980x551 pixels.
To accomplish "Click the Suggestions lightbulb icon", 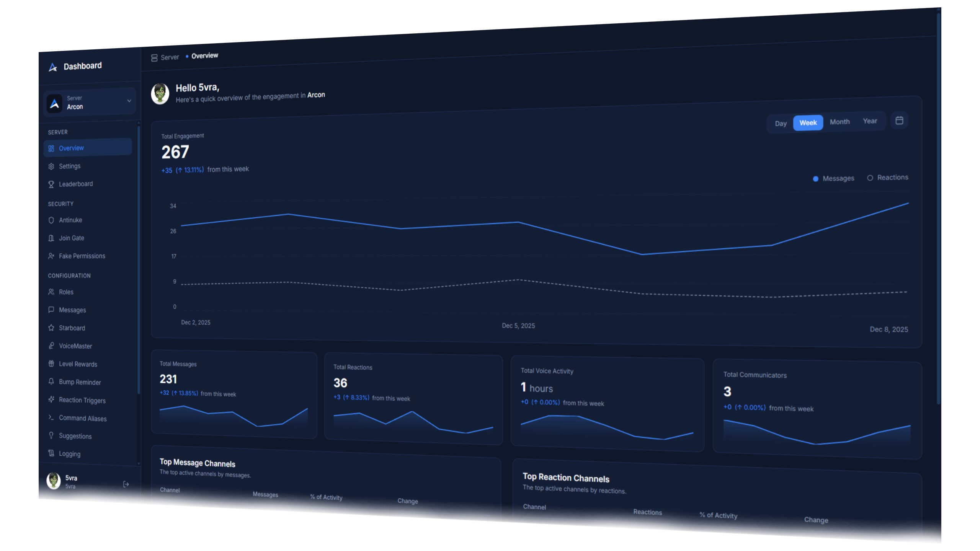I will (51, 435).
